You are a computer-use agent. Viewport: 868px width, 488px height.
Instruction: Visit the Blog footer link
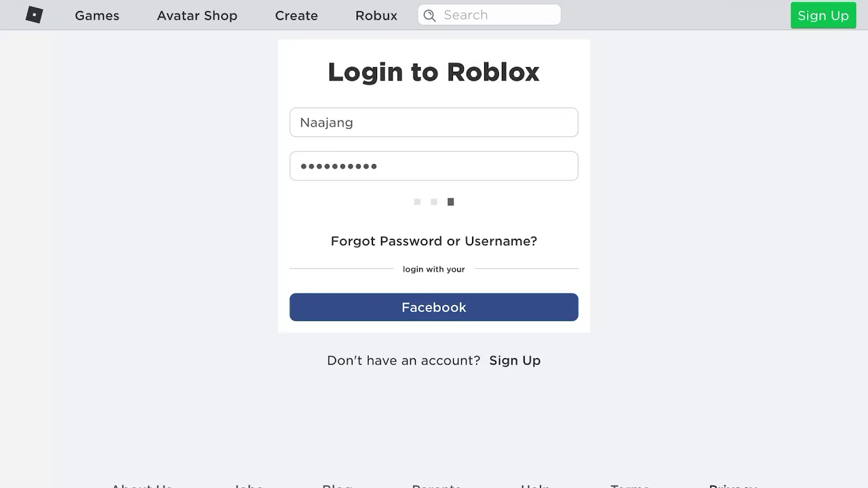[337, 485]
